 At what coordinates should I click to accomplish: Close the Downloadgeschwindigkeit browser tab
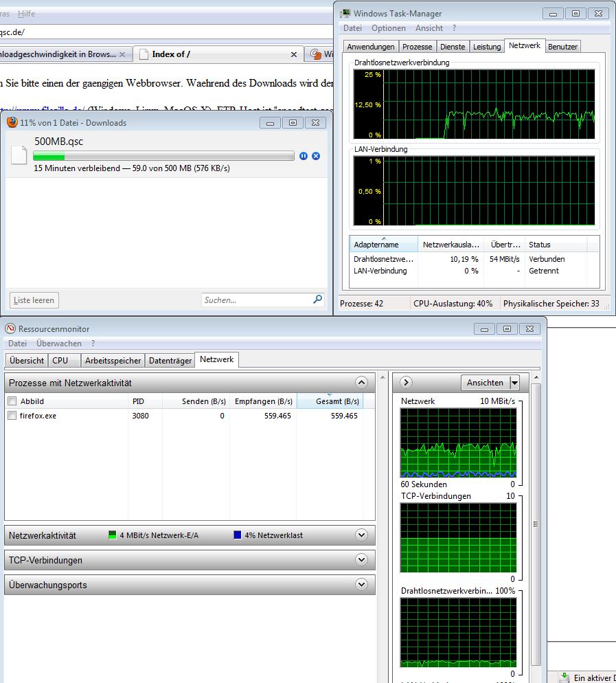tap(122, 54)
